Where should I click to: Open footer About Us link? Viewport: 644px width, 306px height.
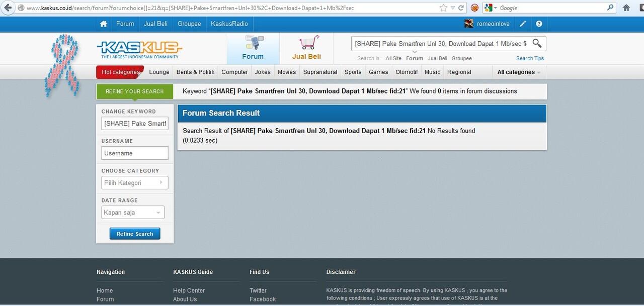pos(185,299)
